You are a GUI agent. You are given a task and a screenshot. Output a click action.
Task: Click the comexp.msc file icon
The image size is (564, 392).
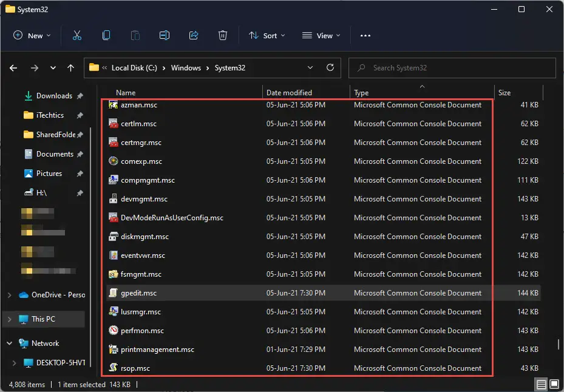tap(114, 161)
